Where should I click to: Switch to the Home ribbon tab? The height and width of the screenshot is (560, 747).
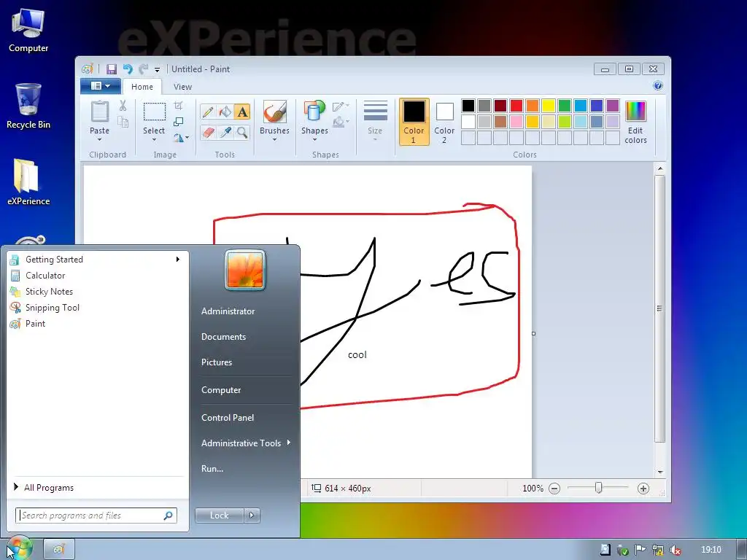[142, 87]
